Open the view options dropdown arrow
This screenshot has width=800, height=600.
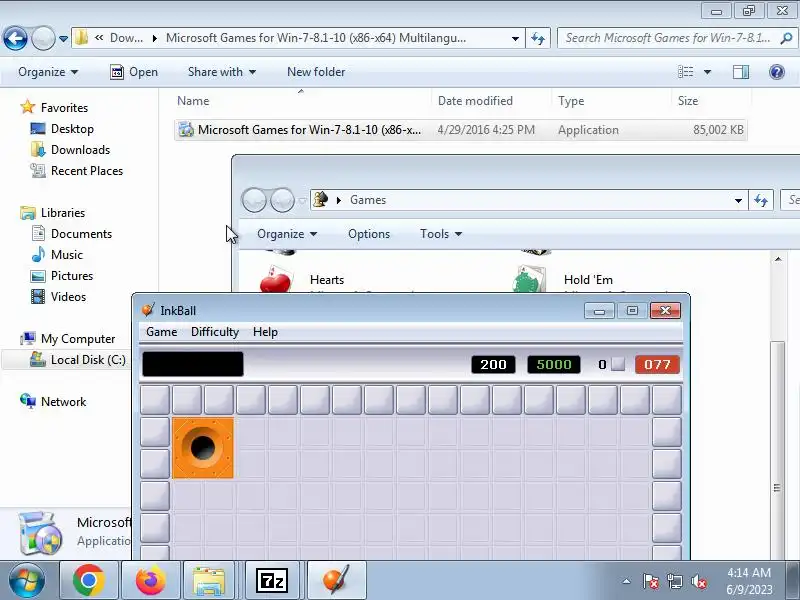coord(707,72)
